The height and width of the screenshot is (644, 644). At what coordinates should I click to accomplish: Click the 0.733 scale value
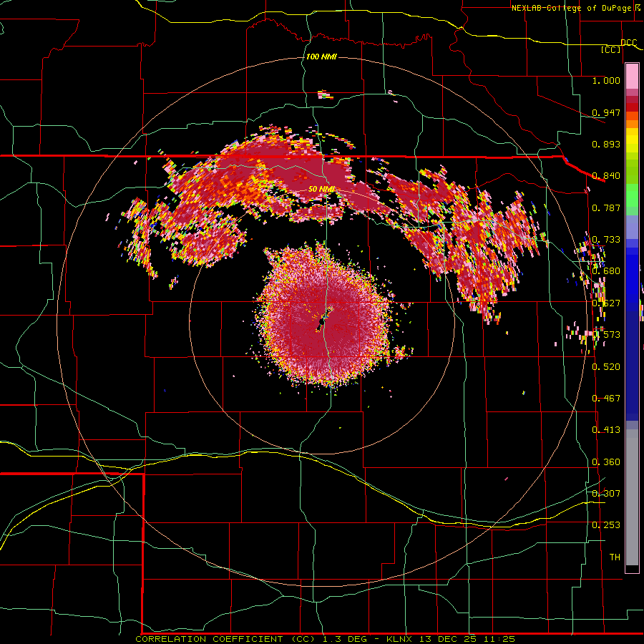tap(606, 240)
